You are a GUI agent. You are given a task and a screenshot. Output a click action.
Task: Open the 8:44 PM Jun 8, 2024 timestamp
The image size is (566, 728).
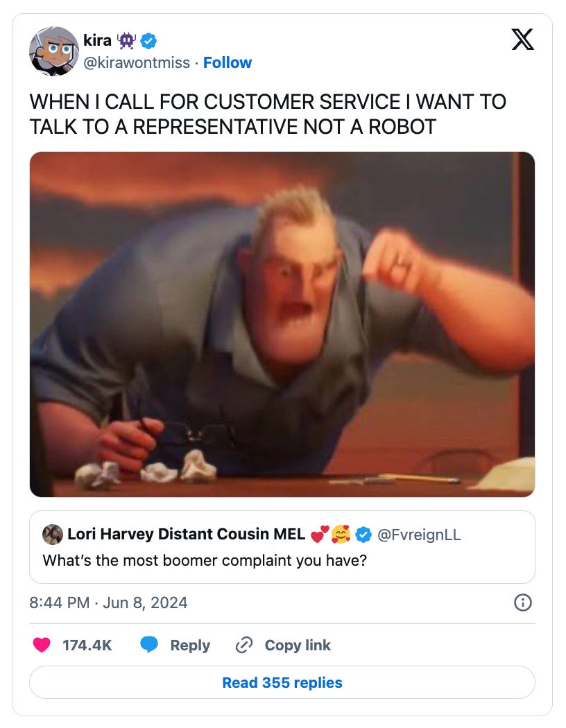(x=108, y=603)
